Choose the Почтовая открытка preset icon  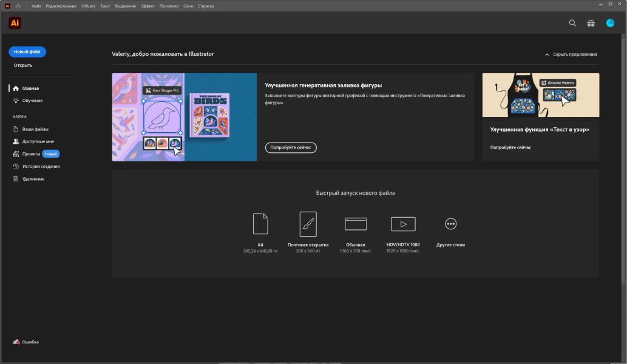(308, 224)
